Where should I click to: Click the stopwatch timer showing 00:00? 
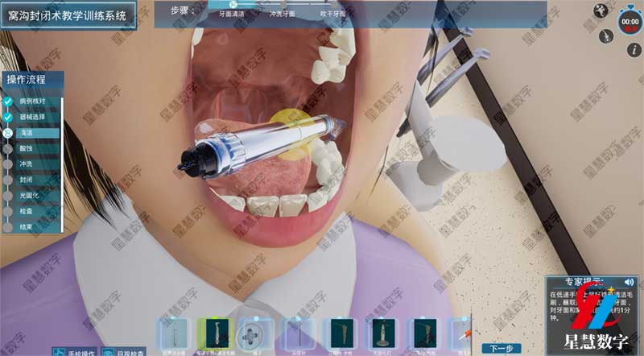[x=629, y=22]
